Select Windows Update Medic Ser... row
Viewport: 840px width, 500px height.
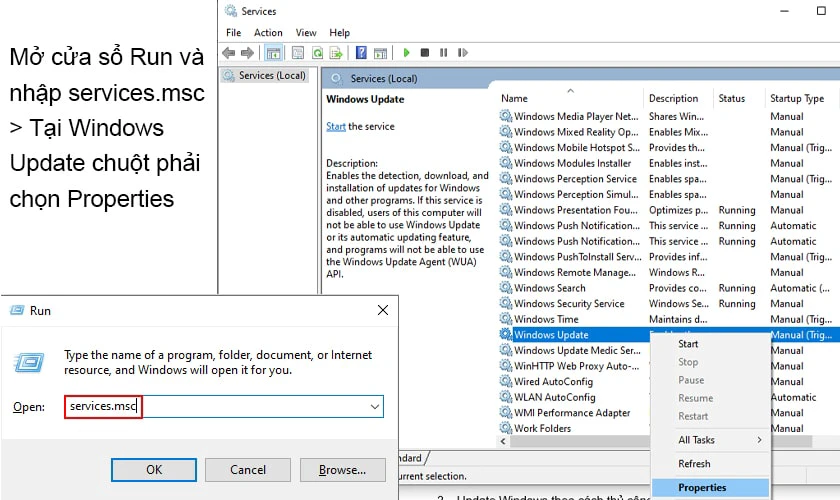[x=577, y=350]
